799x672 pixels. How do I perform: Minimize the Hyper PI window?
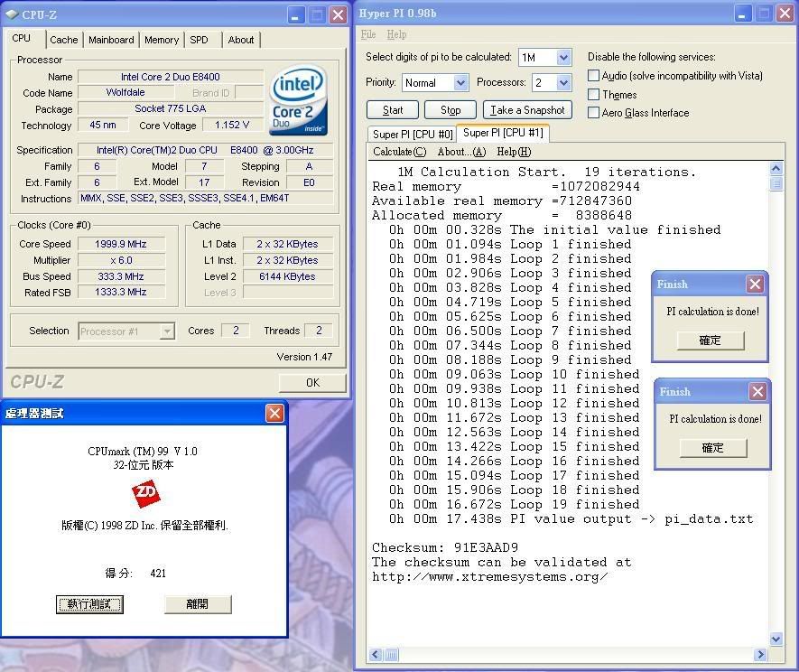tap(743, 14)
